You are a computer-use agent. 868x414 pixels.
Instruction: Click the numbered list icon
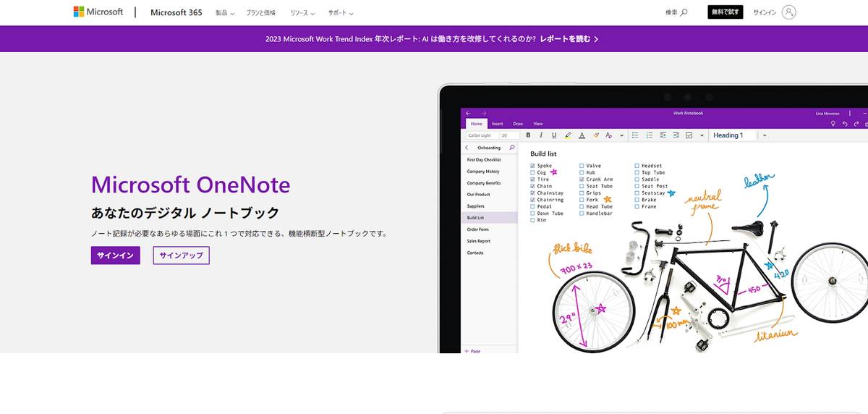[x=649, y=135]
